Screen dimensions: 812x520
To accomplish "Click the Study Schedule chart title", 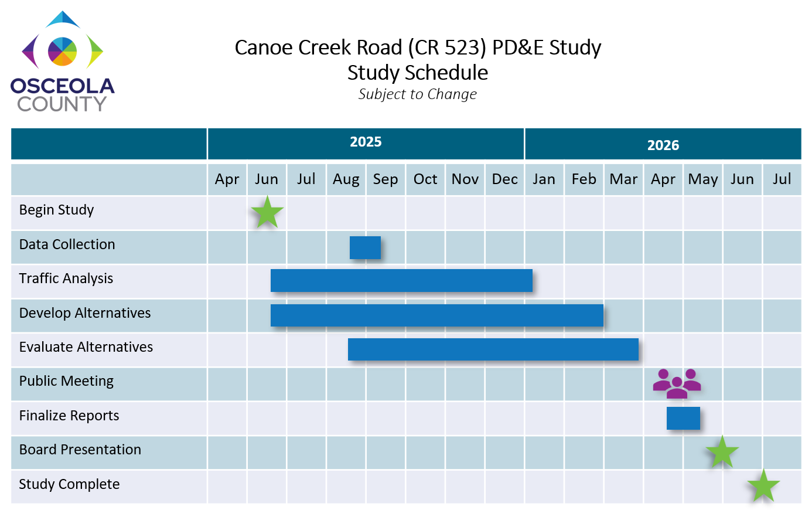I will click(x=418, y=73).
